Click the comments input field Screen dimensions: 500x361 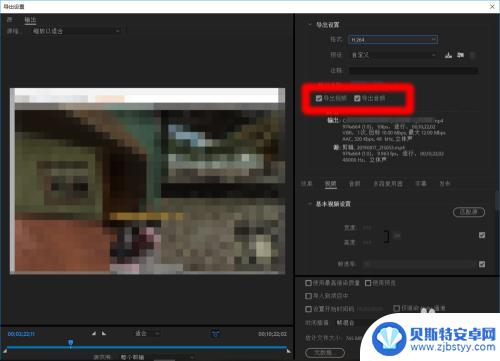coord(413,70)
